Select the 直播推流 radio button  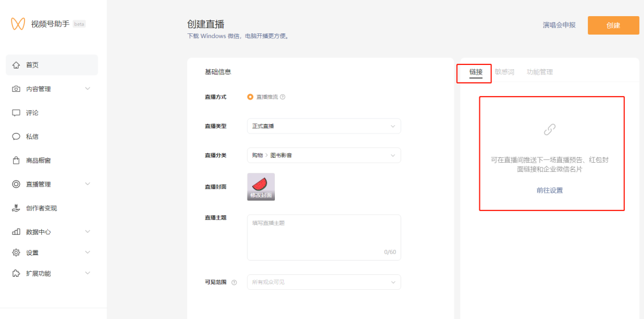[250, 97]
